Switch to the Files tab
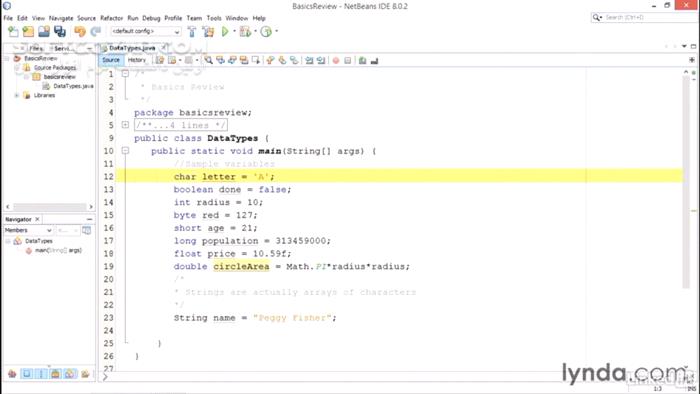Image resolution: width=700 pixels, height=394 pixels. pos(36,48)
